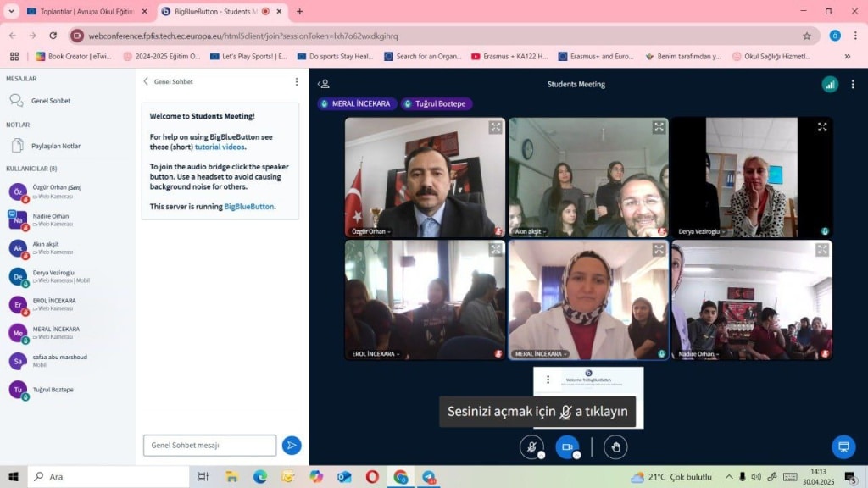Fullscreen Özgür Orhan's webcam video
Viewport: 868px width, 488px height.
(x=495, y=127)
